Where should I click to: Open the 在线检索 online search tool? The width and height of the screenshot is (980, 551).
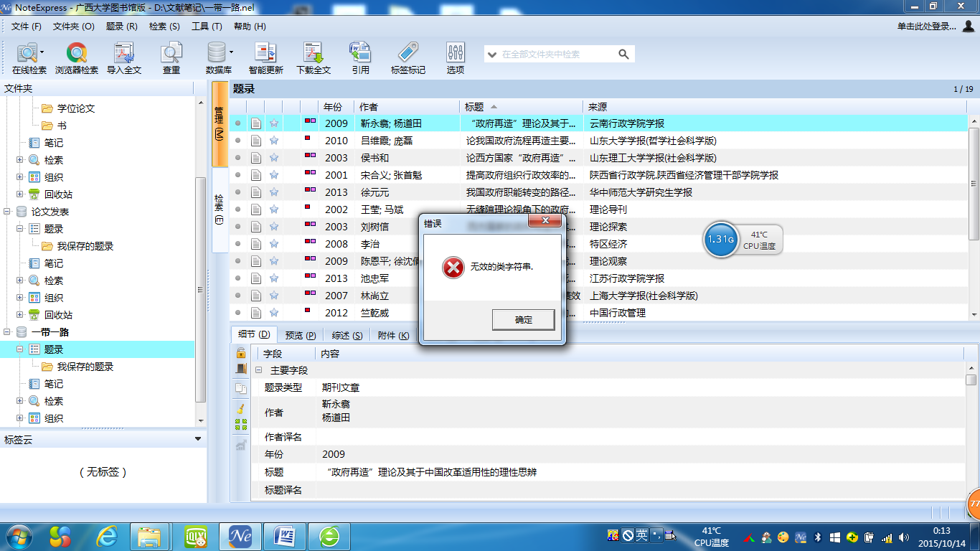click(x=29, y=59)
